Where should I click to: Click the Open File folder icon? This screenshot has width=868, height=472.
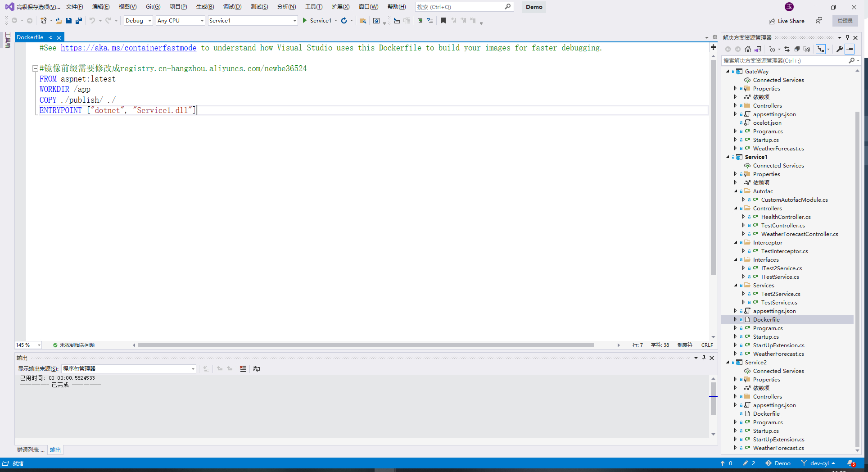tap(59, 21)
